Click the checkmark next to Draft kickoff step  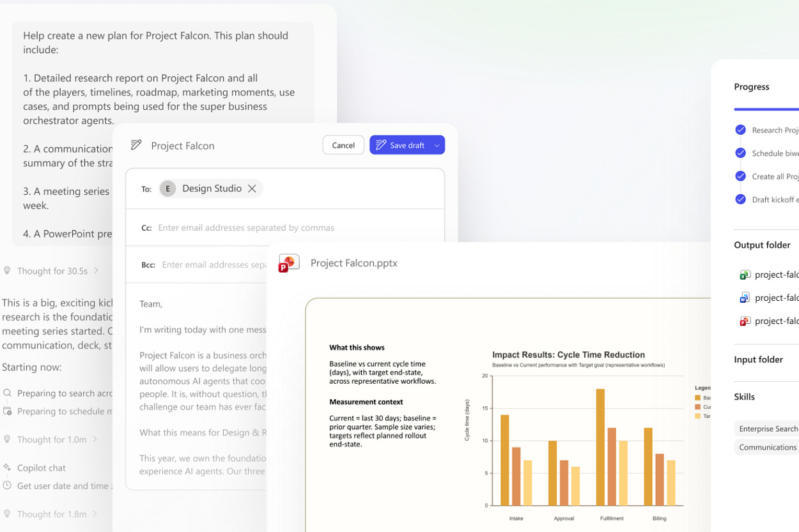[740, 199]
